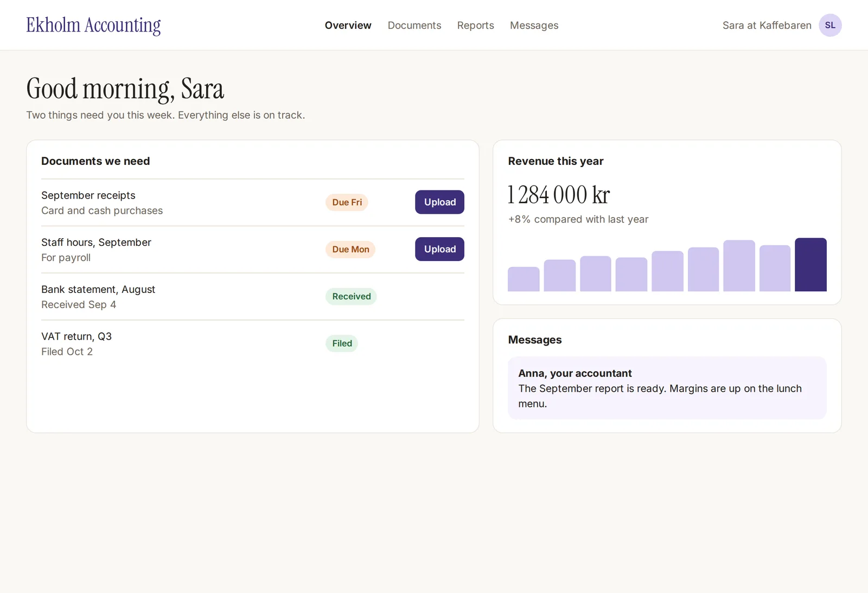Click the 1 284 000 kr revenue figure
Screen dimensions: 868x593
pyautogui.click(x=559, y=195)
